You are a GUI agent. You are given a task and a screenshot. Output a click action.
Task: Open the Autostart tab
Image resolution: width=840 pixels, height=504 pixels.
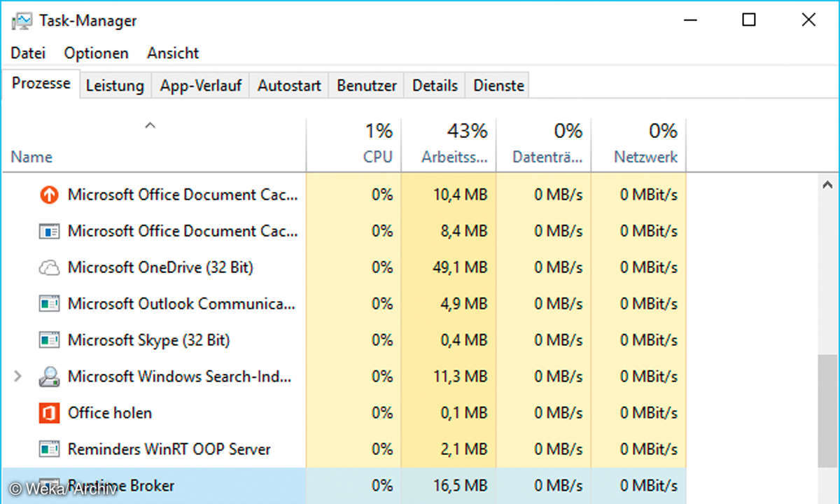pos(289,85)
